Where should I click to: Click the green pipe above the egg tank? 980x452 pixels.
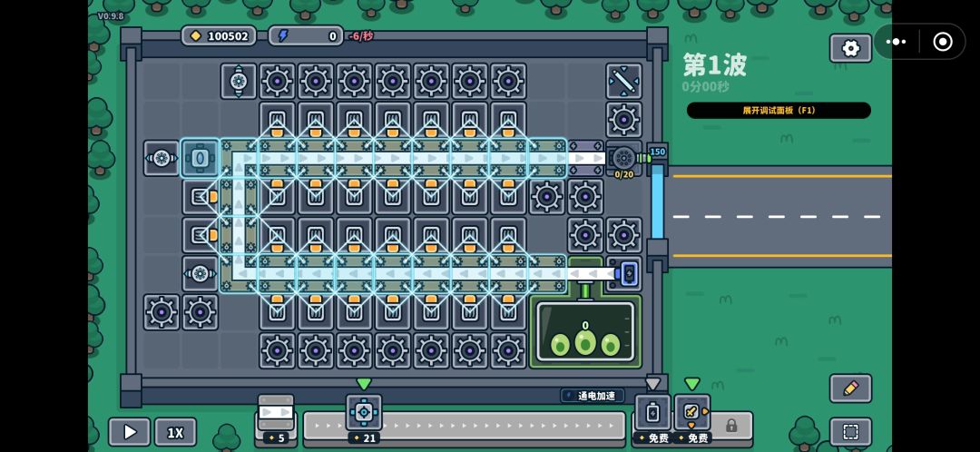point(585,292)
